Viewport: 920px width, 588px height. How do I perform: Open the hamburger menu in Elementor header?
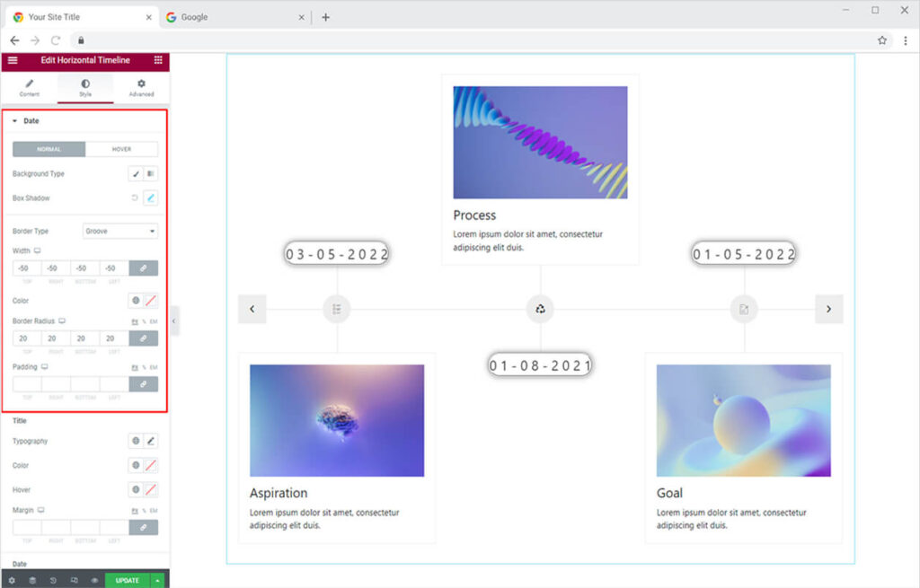pos(13,60)
